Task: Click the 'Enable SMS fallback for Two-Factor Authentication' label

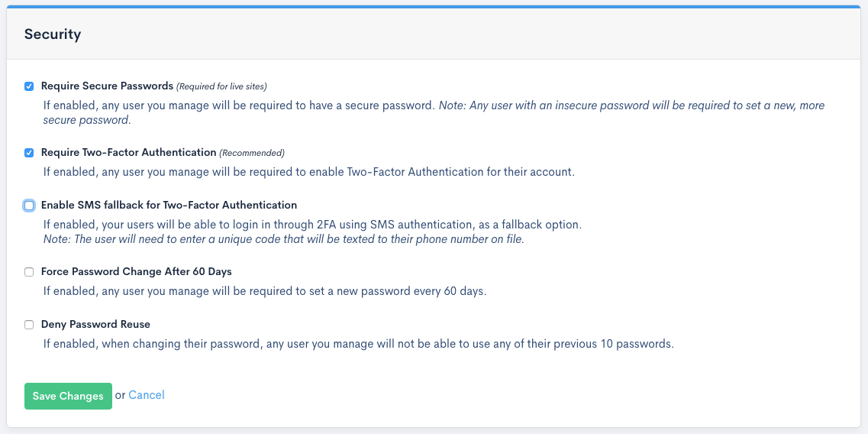Action: coord(169,206)
